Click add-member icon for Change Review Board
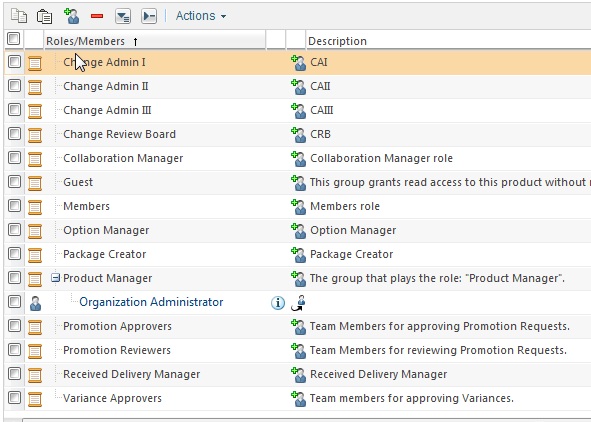 tap(298, 135)
